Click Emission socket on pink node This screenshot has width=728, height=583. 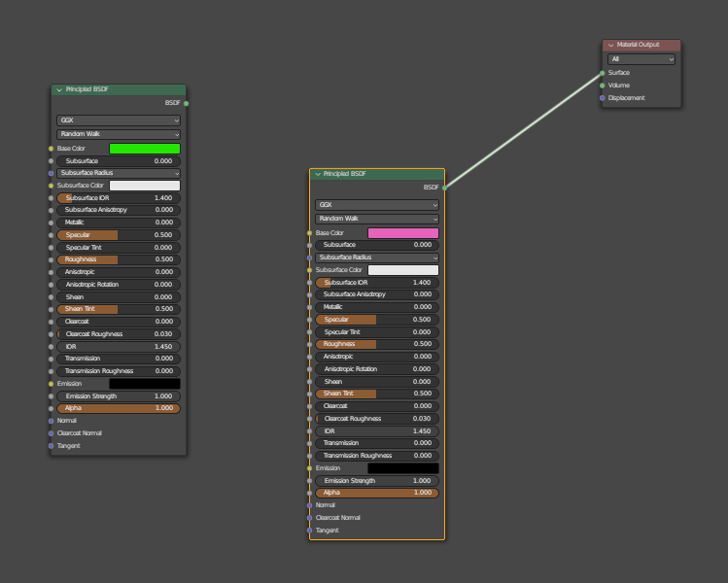click(x=310, y=468)
